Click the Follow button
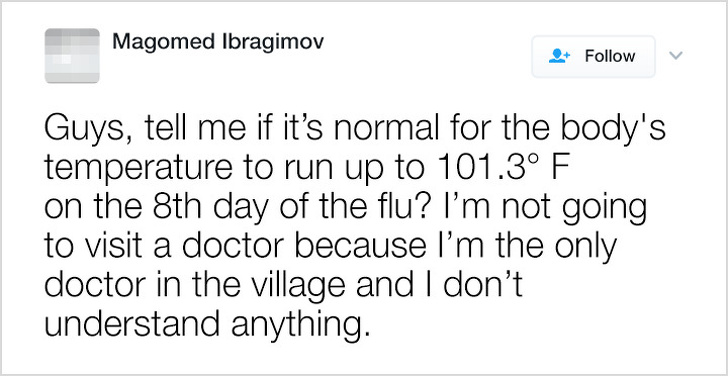Image resolution: width=728 pixels, height=376 pixels. (593, 57)
